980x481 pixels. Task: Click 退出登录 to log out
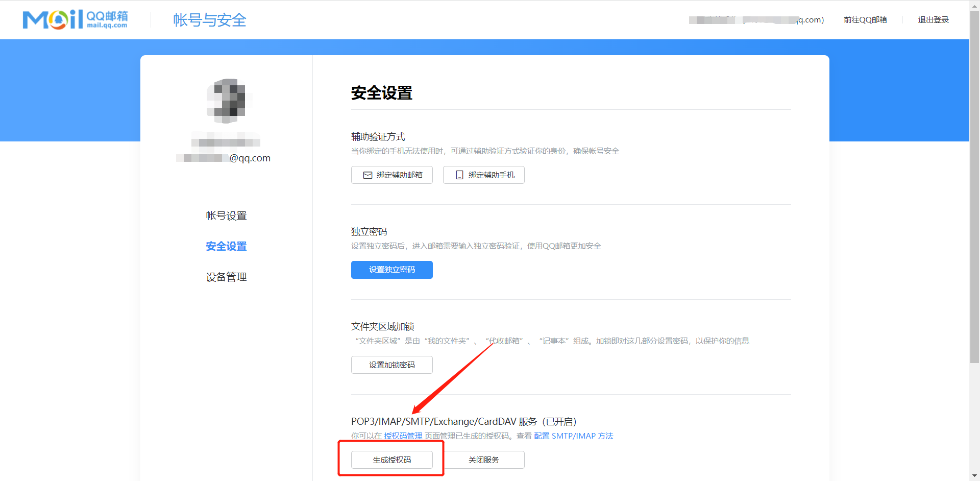pyautogui.click(x=933, y=20)
